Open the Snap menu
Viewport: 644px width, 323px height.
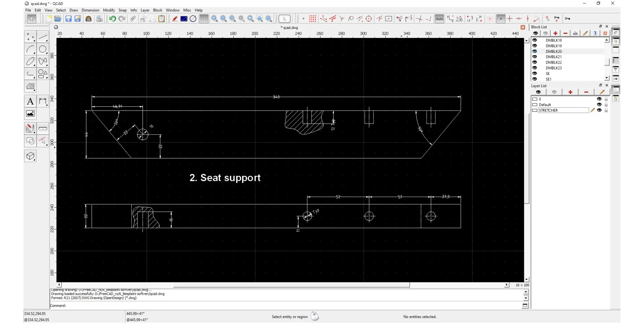tap(122, 10)
